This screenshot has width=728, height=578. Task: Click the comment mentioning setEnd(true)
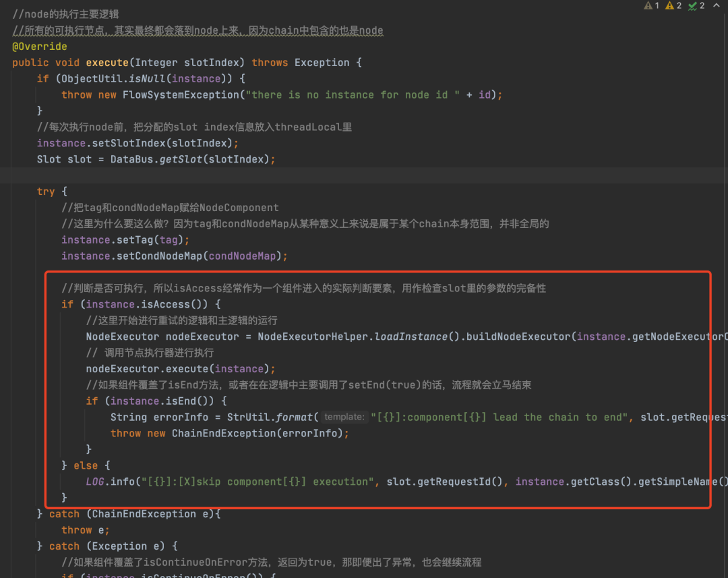coord(309,384)
